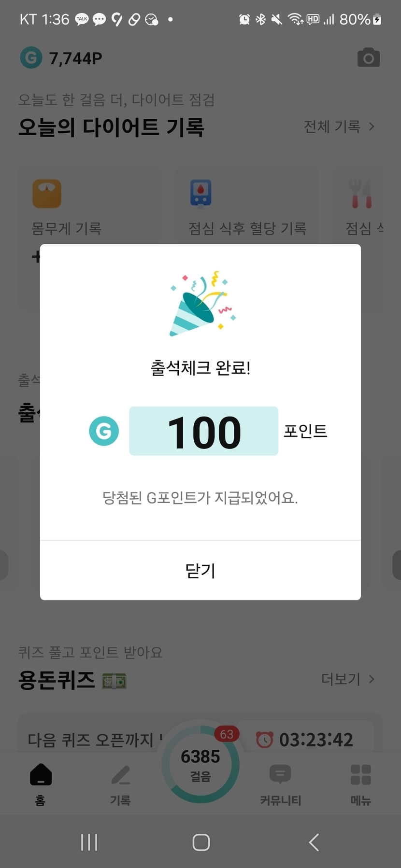Tap the 닫기 button in the popup

tap(200, 571)
